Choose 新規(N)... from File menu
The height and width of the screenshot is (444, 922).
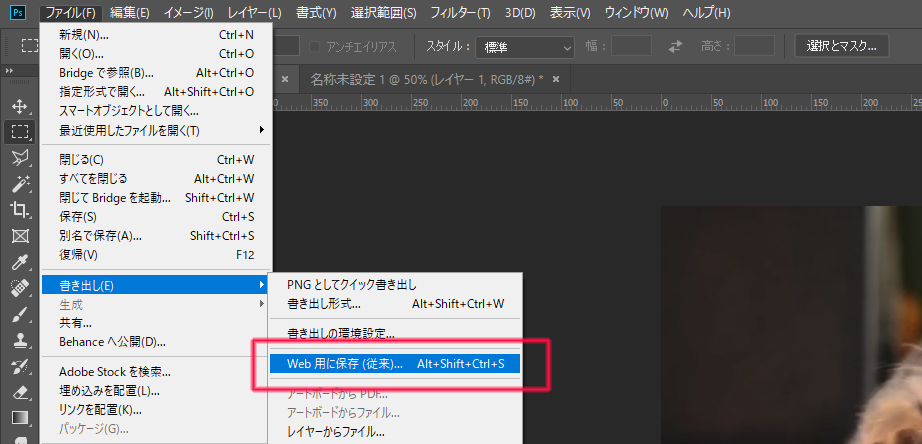pos(156,35)
